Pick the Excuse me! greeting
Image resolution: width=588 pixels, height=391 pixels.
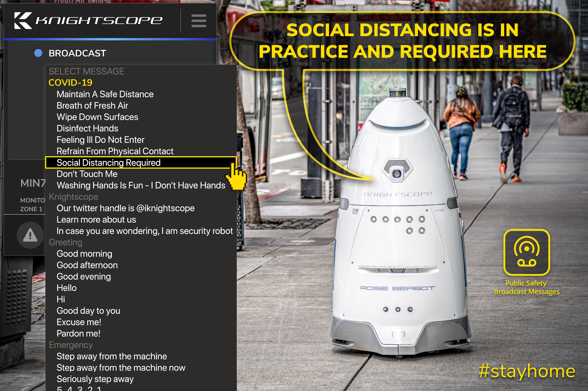[79, 322]
